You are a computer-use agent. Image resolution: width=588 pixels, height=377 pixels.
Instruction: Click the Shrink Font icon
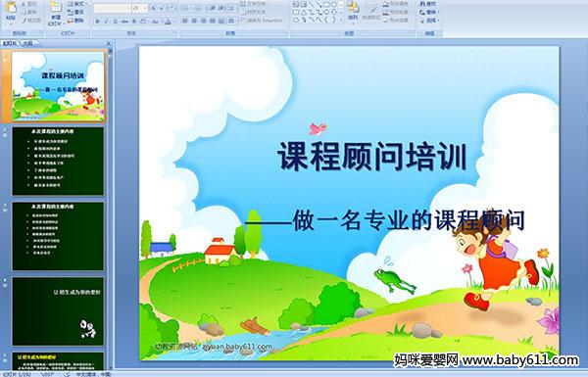point(163,8)
